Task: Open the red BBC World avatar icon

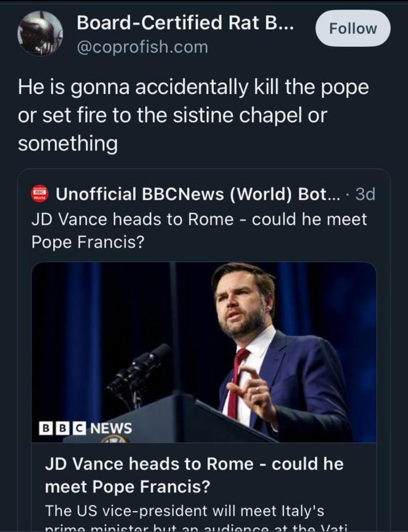Action: 40,195
